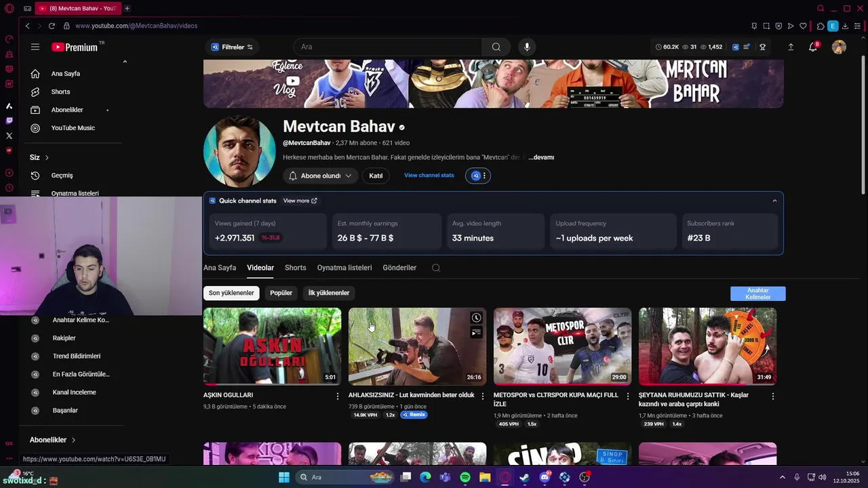868x488 pixels.
Task: Open browser extensions cube icon
Action: [x=821, y=26]
